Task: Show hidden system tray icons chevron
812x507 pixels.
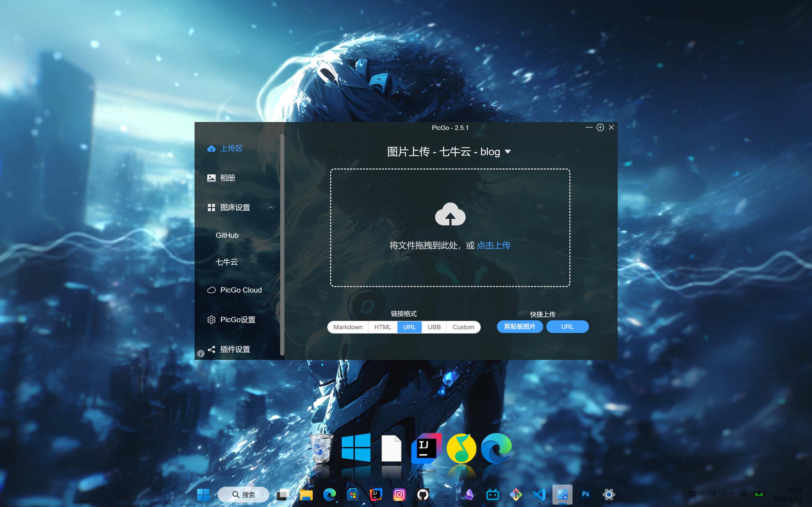Action: 675,494
